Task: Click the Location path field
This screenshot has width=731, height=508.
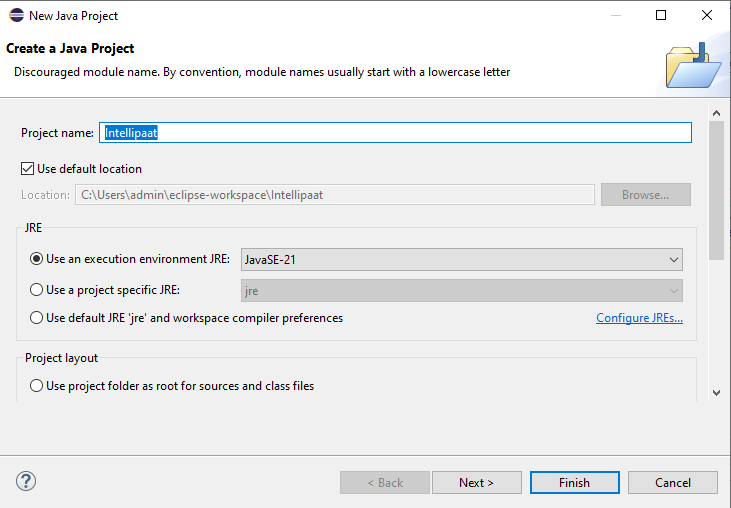Action: (x=335, y=194)
